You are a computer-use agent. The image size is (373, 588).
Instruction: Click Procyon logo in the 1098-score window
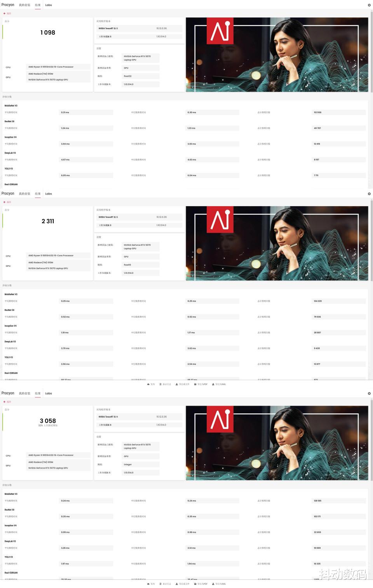click(8, 5)
